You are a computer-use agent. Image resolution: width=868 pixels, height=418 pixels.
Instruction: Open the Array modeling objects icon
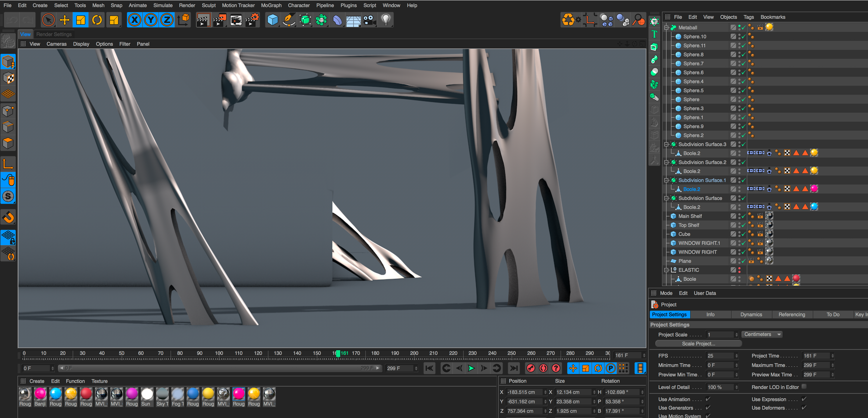tap(321, 20)
